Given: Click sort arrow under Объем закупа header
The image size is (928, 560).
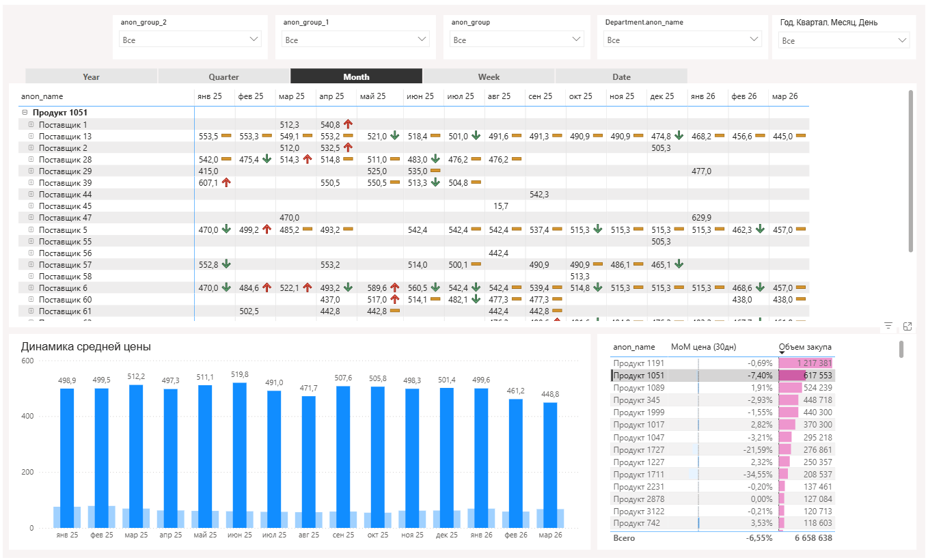Looking at the screenshot, I should pos(782,353).
